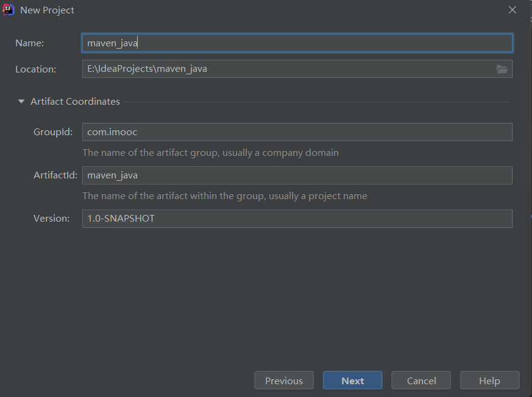Proceed with the Next button

click(352, 381)
